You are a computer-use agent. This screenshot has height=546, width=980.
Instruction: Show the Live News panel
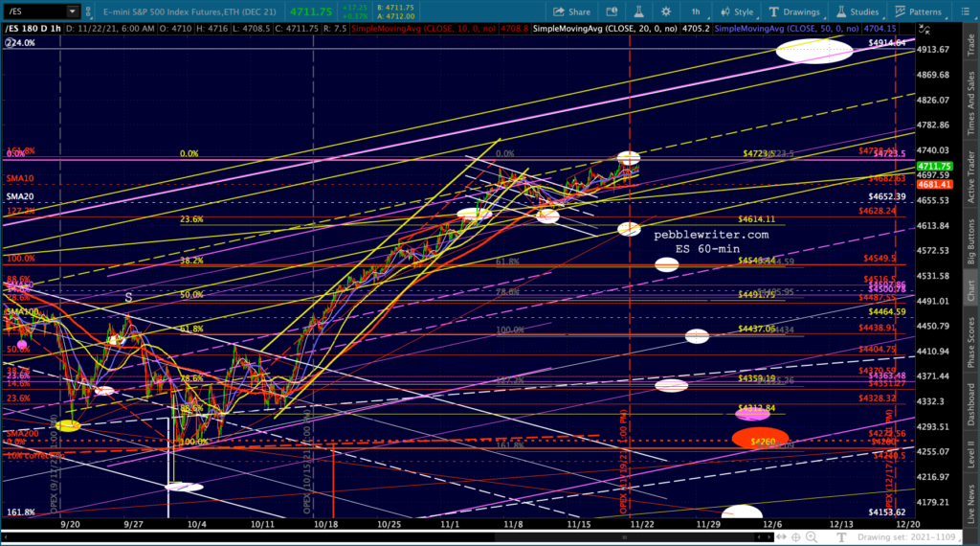(x=969, y=501)
